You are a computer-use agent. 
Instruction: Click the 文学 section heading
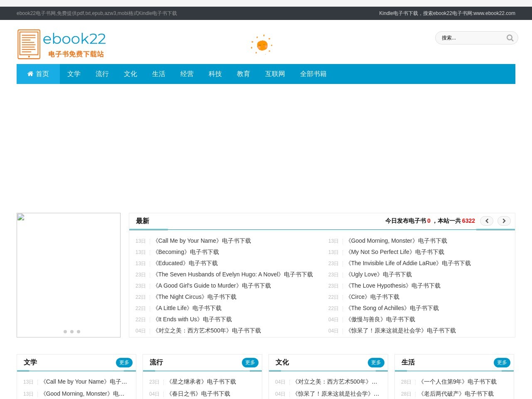pos(30,362)
